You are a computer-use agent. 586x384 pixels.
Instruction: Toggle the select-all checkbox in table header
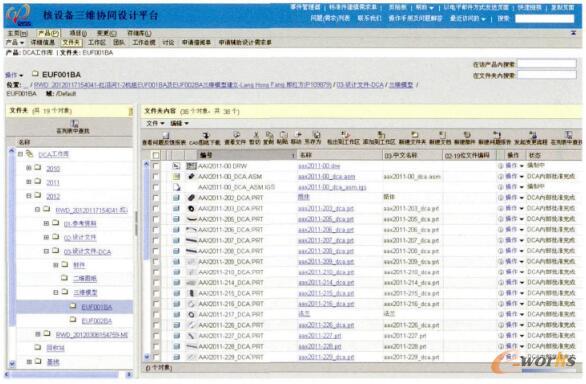pyautogui.click(x=156, y=155)
